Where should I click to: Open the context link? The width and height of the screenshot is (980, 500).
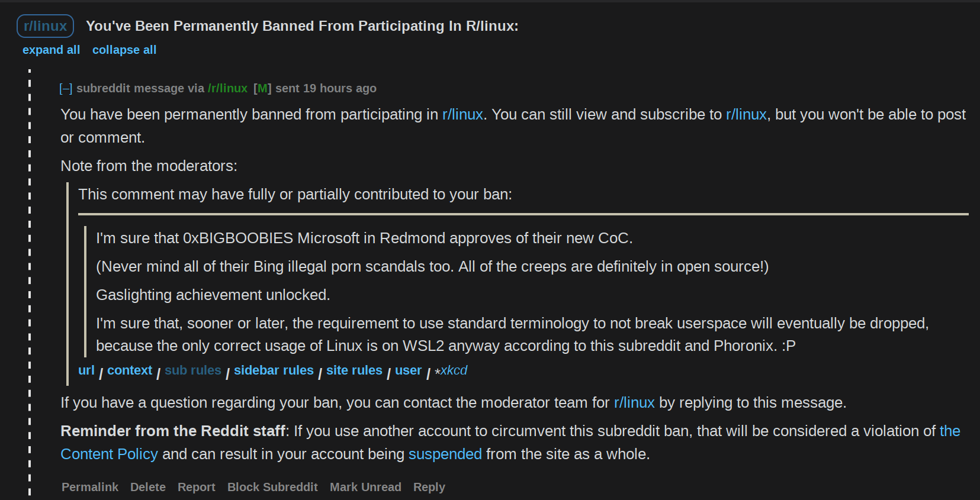tap(130, 370)
